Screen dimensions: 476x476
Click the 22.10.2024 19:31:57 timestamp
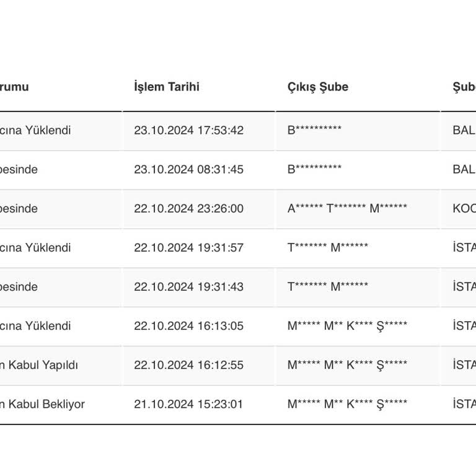[188, 248]
